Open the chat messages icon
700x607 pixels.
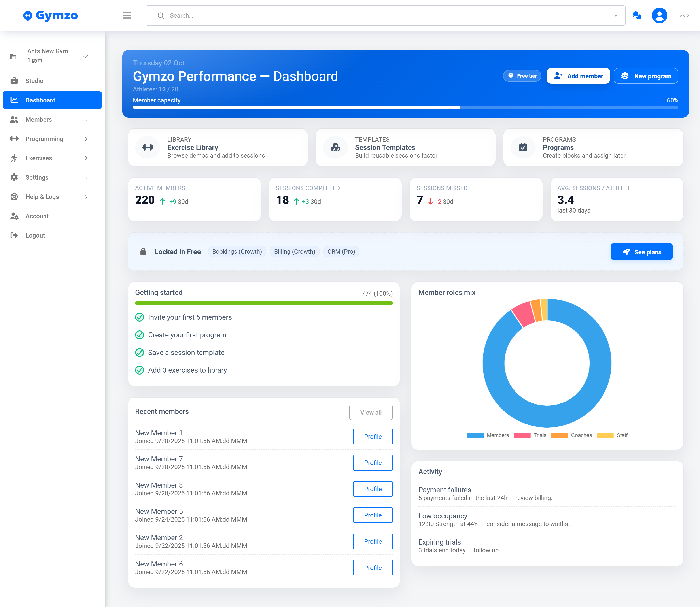coord(637,16)
